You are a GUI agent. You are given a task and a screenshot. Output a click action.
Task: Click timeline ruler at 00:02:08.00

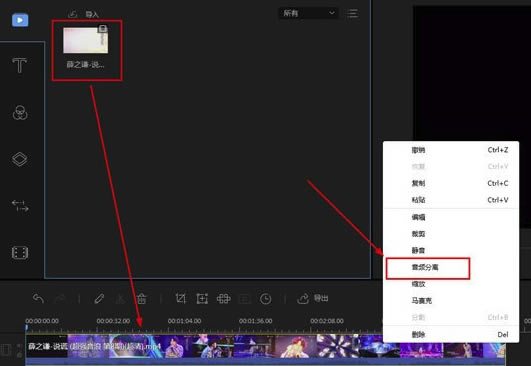point(327,321)
